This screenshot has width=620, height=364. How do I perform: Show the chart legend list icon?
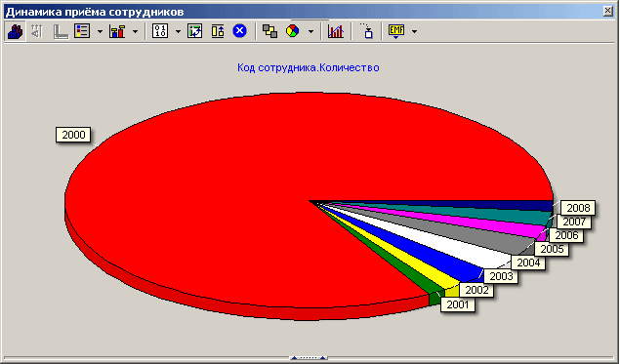tap(82, 31)
